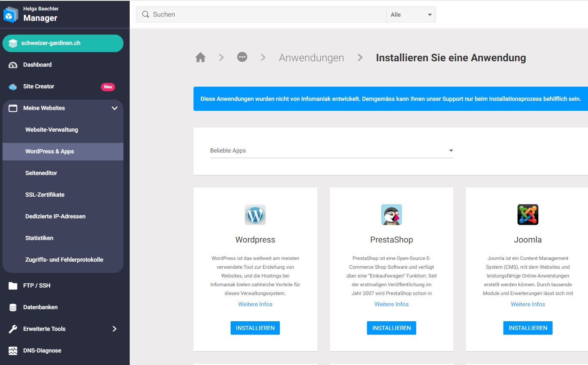This screenshot has width=588, height=365.
Task: Click the Helga Baechler account name
Action: pos(41,9)
